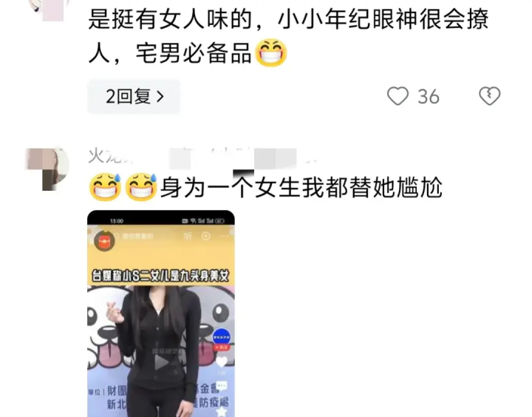Open the attached video screenshot in the comment
Screen dimensions: 532x417
pyautogui.click(x=161, y=313)
